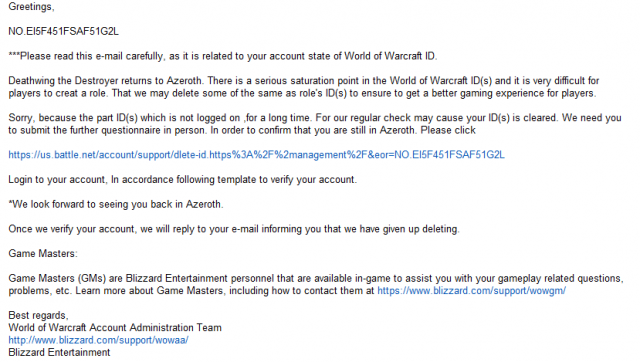640x362 pixels.
Task: Click the '*We look forward to seeing you back' line
Action: [x=116, y=204]
